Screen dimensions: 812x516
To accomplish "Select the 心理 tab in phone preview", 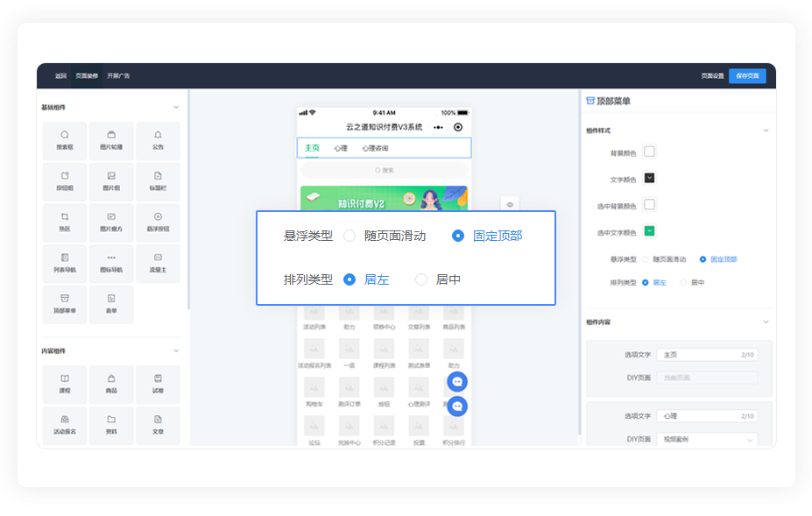I will 341,148.
